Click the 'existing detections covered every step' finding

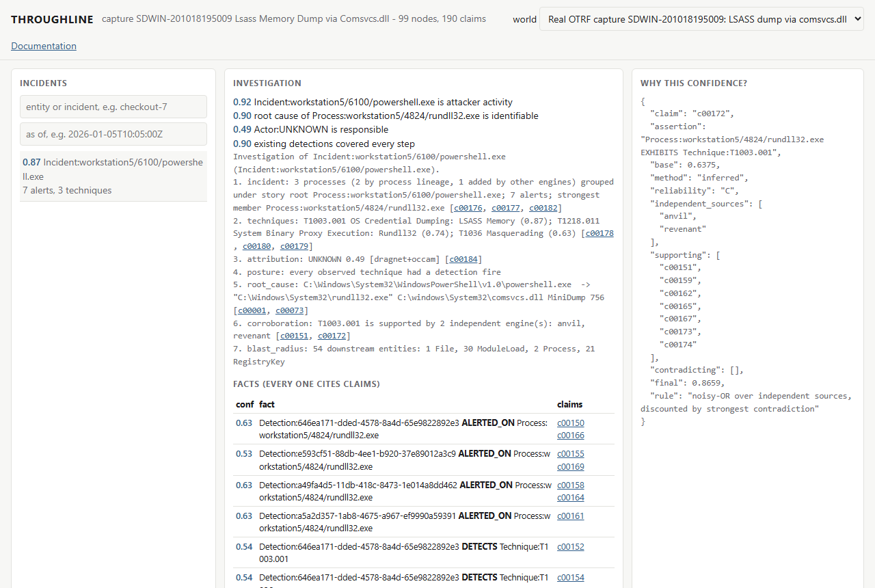324,144
